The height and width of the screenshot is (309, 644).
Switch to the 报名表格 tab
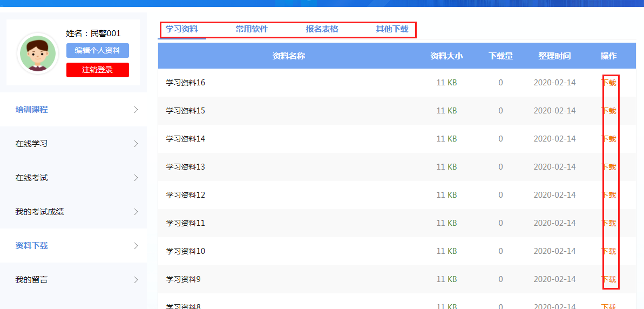click(322, 29)
